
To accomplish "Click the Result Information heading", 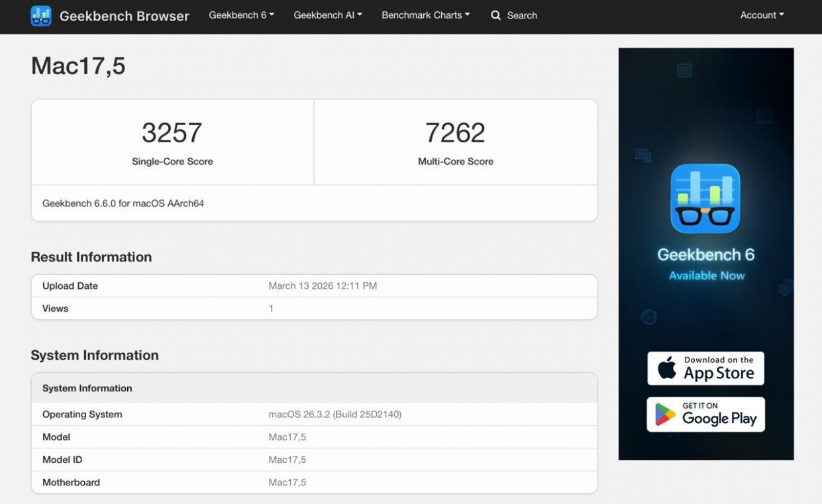I will click(x=91, y=257).
